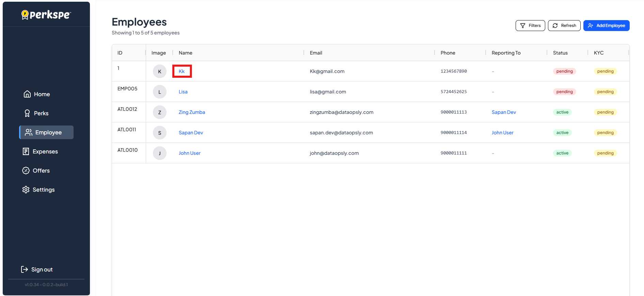Click the Perks badge icon
644x296 pixels.
(27, 113)
